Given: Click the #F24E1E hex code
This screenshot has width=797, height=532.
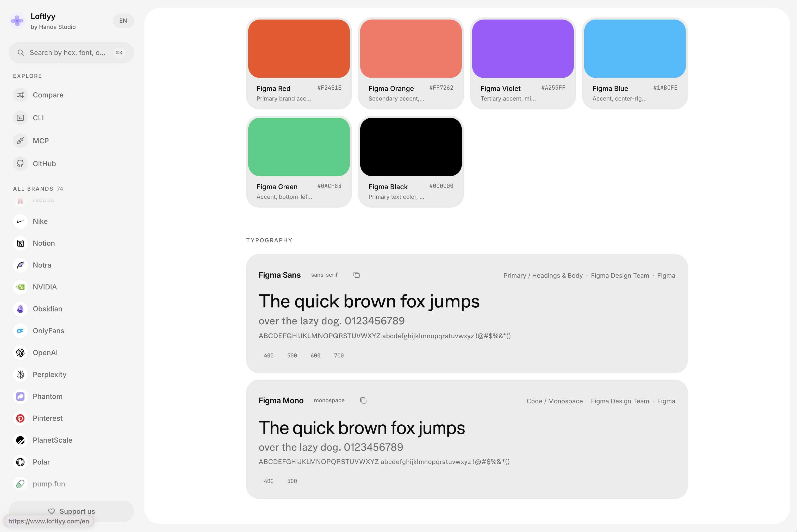Looking at the screenshot, I should (329, 88).
